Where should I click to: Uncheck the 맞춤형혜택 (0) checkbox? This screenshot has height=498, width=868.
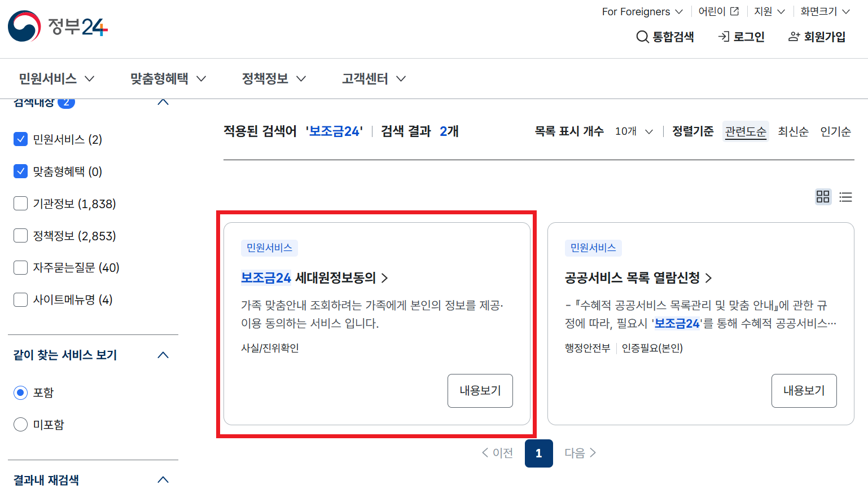pyautogui.click(x=20, y=171)
